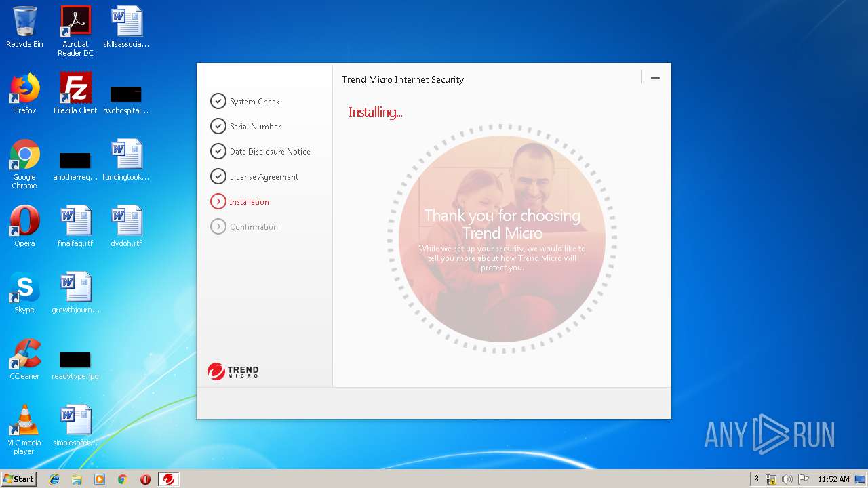Open finalfaq.rtf document
This screenshot has height=488, width=868.
point(75,226)
